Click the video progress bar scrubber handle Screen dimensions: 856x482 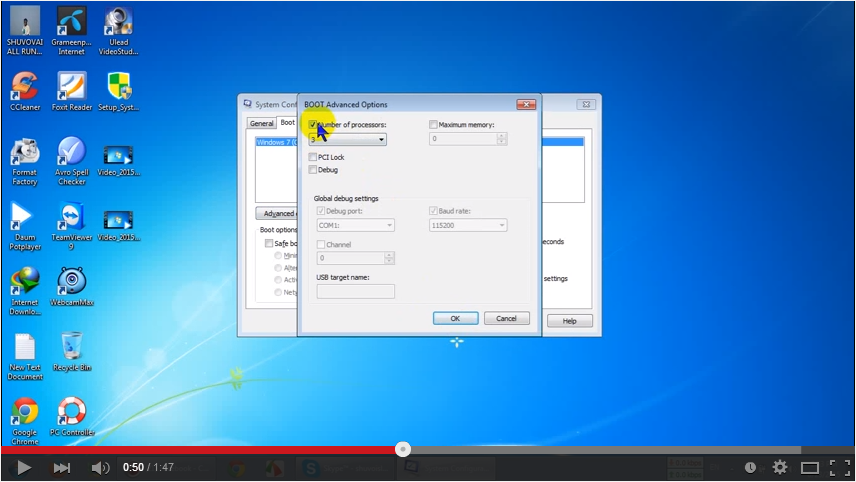click(x=403, y=450)
